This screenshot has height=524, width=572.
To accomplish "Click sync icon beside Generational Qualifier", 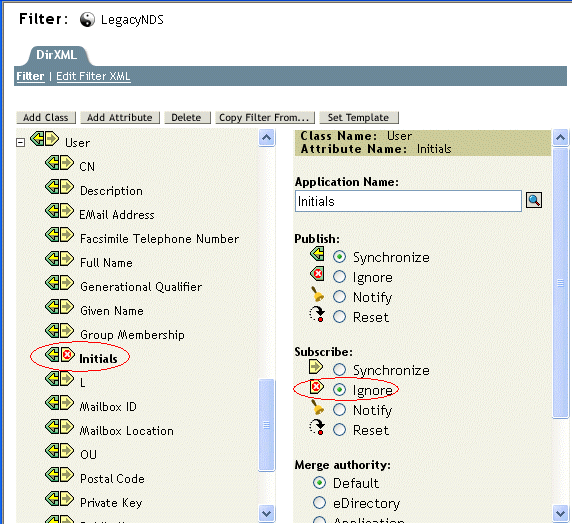I will [x=59, y=283].
